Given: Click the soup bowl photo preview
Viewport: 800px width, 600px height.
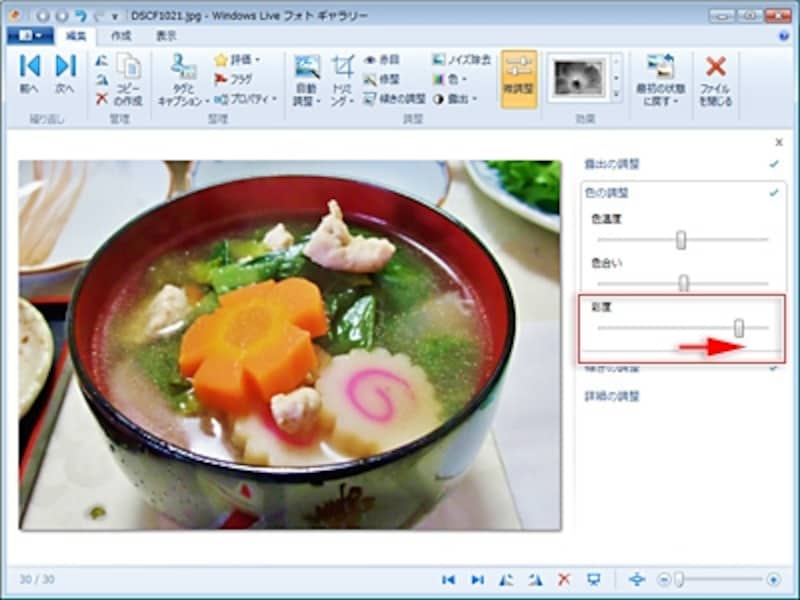Looking at the screenshot, I should click(x=290, y=345).
